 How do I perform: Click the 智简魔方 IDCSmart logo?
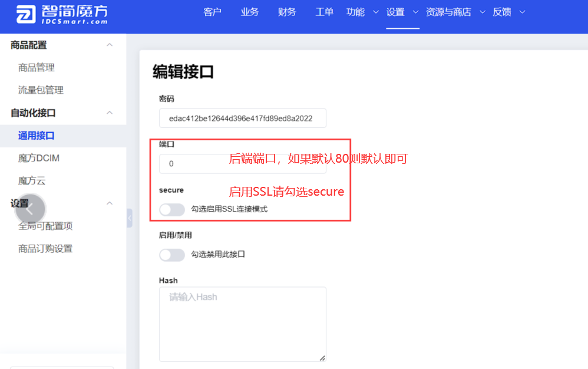62,15
